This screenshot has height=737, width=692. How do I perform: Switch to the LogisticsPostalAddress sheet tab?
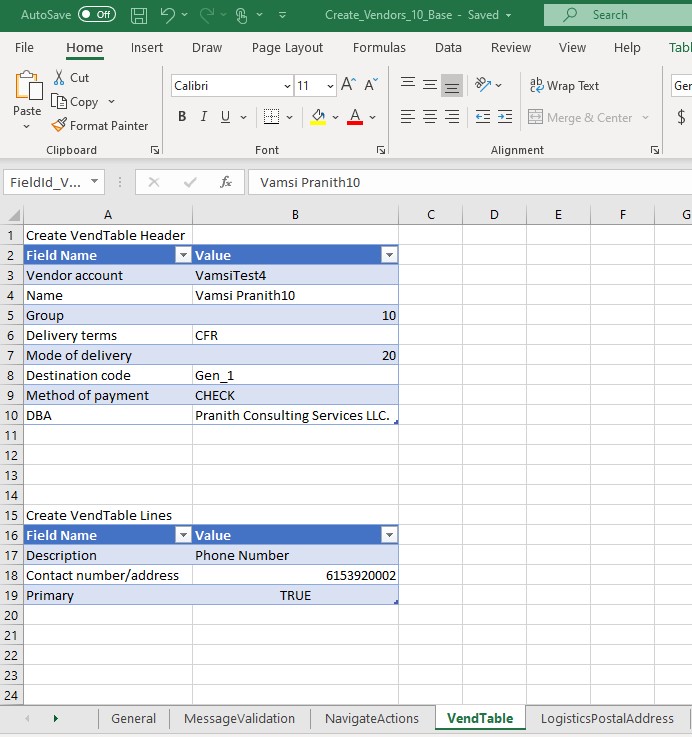point(607,718)
